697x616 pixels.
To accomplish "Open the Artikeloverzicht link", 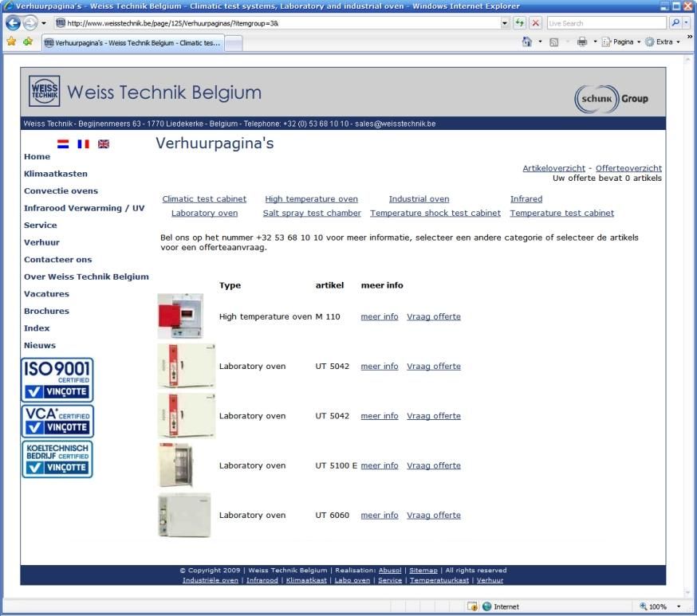I will coord(553,168).
